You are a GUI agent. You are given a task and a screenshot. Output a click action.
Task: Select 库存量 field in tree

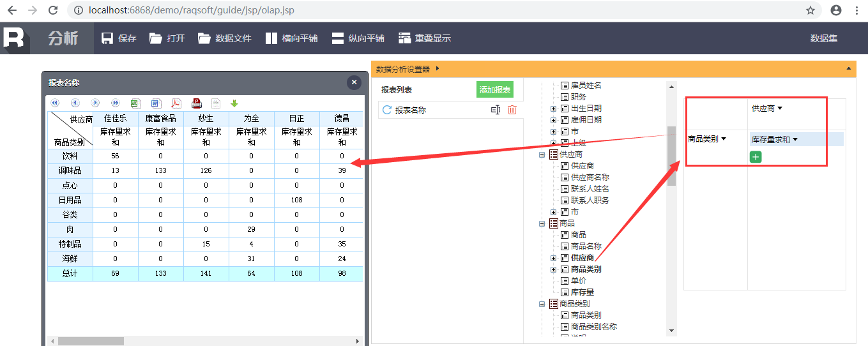point(582,292)
